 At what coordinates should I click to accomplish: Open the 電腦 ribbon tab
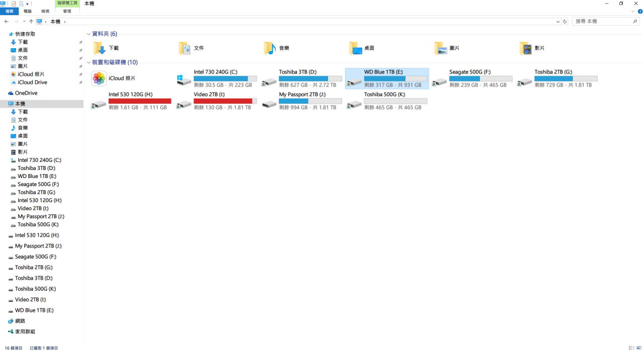(x=27, y=11)
